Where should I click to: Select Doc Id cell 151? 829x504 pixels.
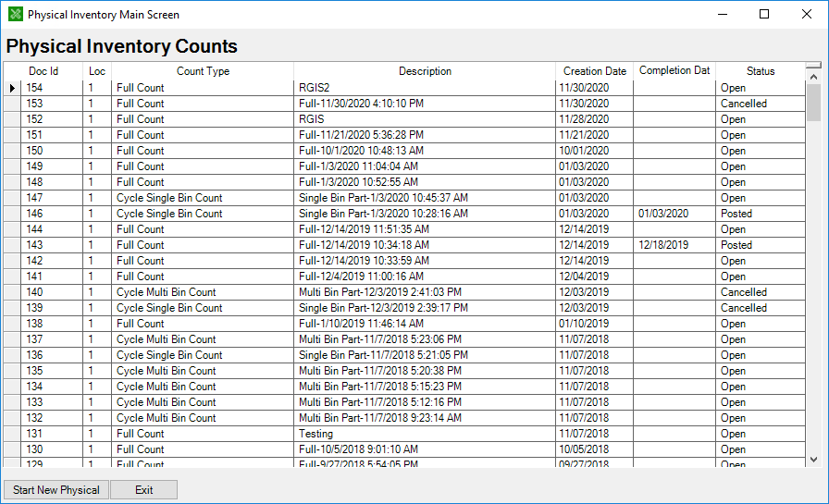(52, 135)
